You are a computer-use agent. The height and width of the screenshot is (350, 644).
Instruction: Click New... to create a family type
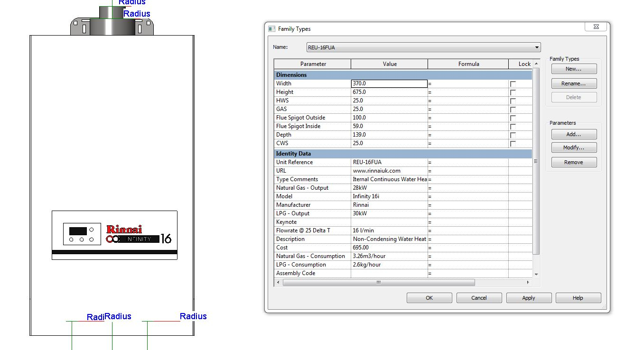coord(573,69)
